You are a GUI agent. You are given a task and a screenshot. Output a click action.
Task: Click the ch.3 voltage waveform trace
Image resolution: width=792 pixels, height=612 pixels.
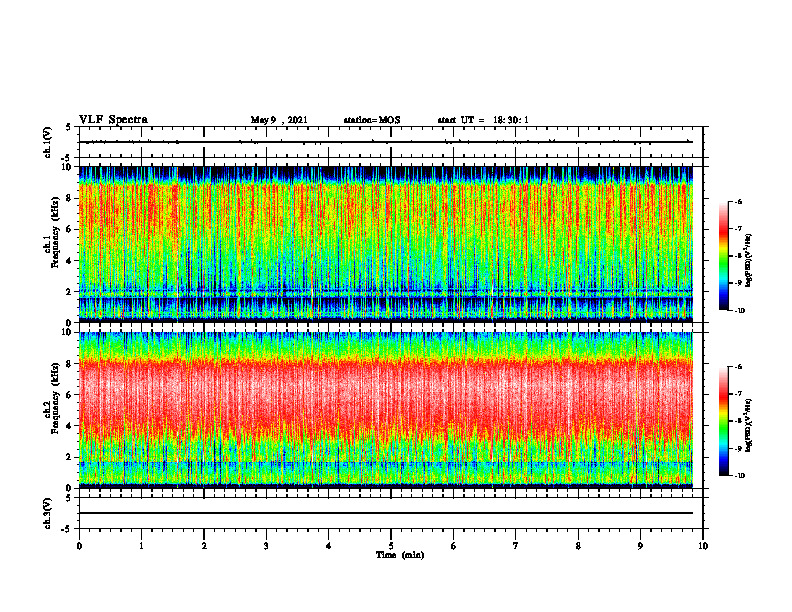click(x=386, y=513)
